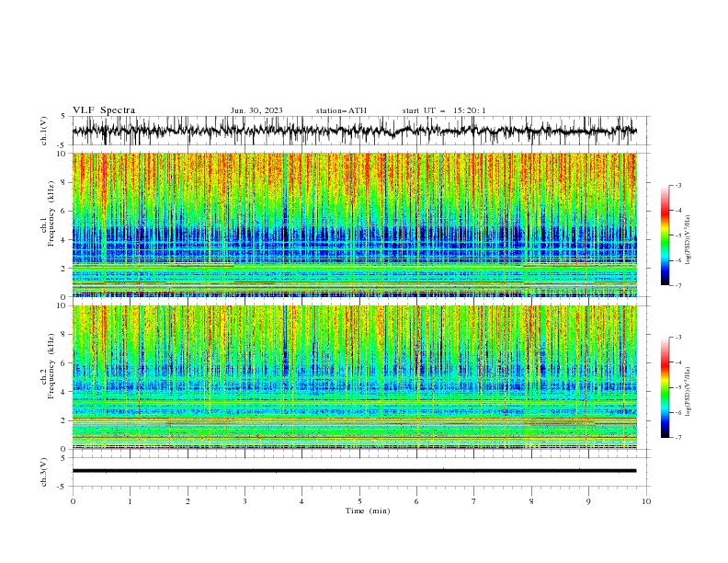Click time axis tick label "9"
728x563 pixels.
point(588,501)
